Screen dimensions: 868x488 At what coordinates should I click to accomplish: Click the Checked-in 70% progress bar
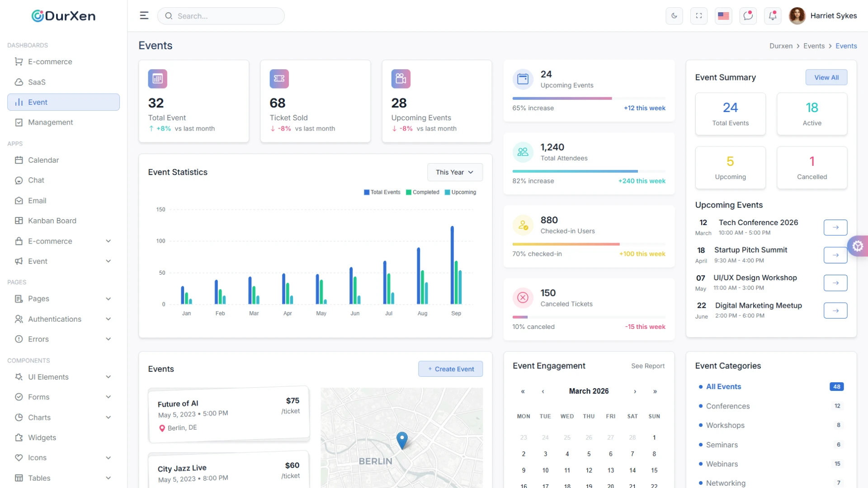589,244
